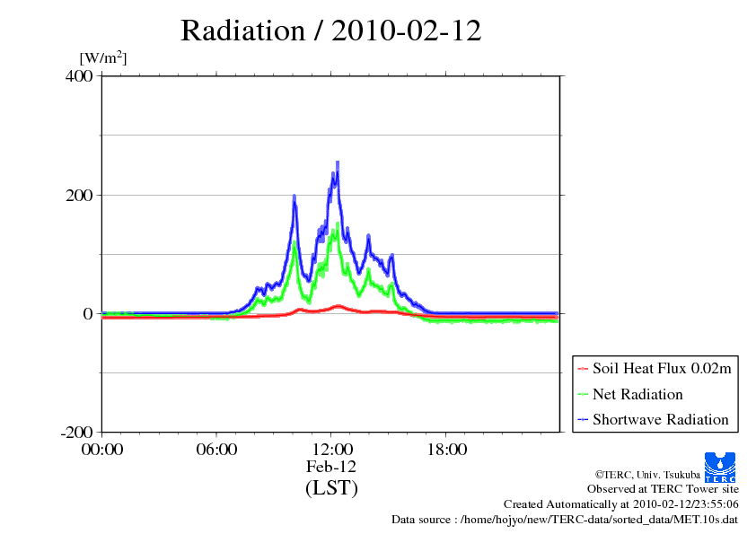Click the "©TERC, Univ. Tsukuba" credit text
Screen dimensions: 756x534
647,475
